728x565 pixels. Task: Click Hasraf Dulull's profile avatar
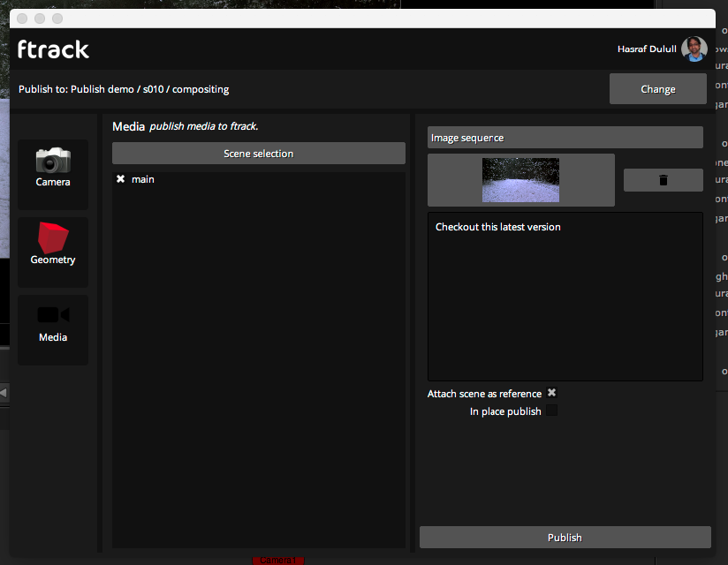pos(694,49)
